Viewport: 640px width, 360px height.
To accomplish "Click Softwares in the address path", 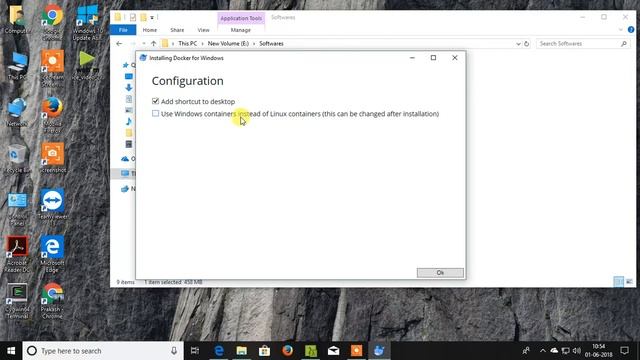I will [271, 44].
